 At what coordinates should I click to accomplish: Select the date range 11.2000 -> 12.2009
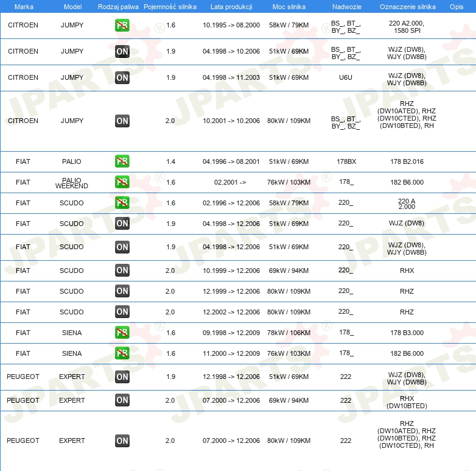point(231,353)
